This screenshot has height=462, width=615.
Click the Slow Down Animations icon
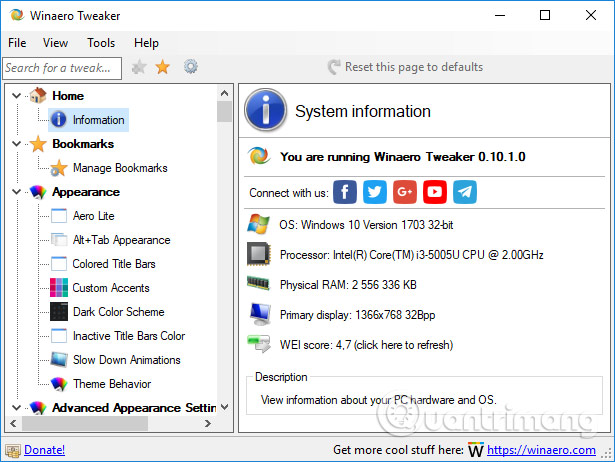59,359
